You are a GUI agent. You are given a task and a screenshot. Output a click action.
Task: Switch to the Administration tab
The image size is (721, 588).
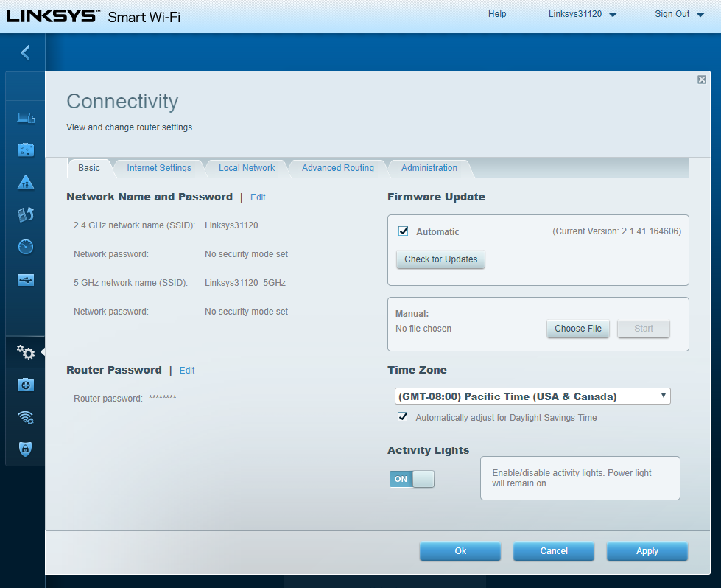[429, 168]
